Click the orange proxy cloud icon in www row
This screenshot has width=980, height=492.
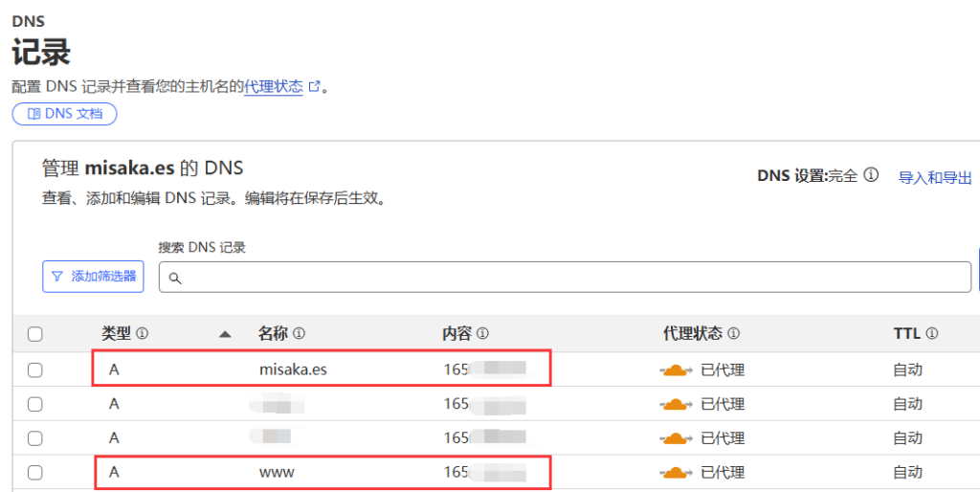(x=676, y=473)
